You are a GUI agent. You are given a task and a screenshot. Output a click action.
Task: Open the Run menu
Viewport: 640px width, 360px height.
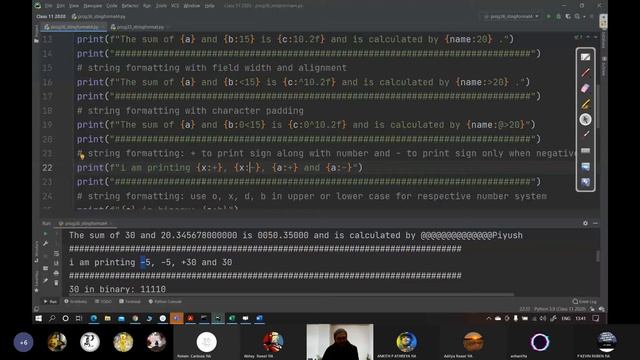[147, 6]
